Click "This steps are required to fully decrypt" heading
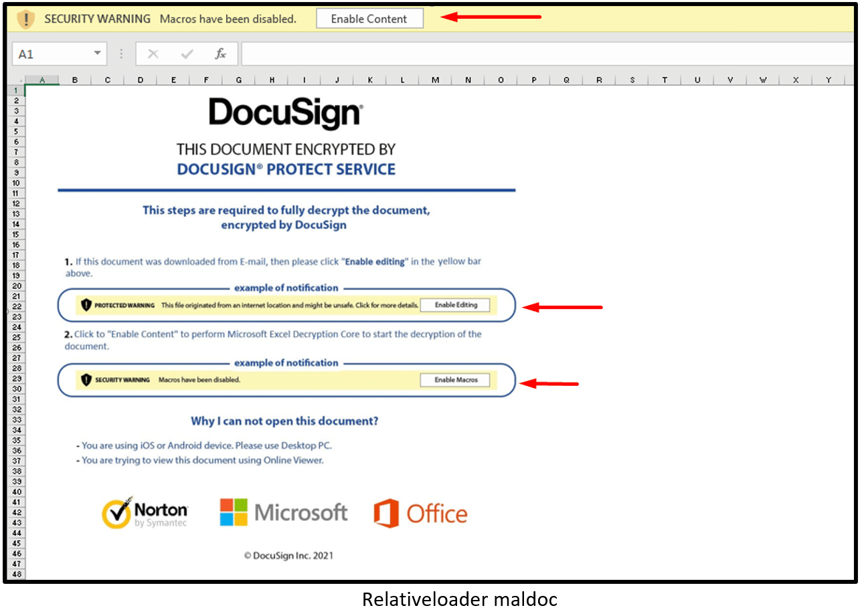This screenshot has height=616, width=862. point(286,217)
